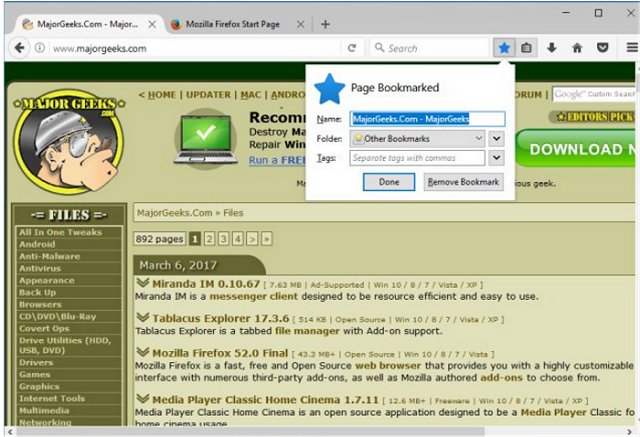Screen dimensions: 640x437
Task: Click the Major Geeks logo image
Action: 69,141
